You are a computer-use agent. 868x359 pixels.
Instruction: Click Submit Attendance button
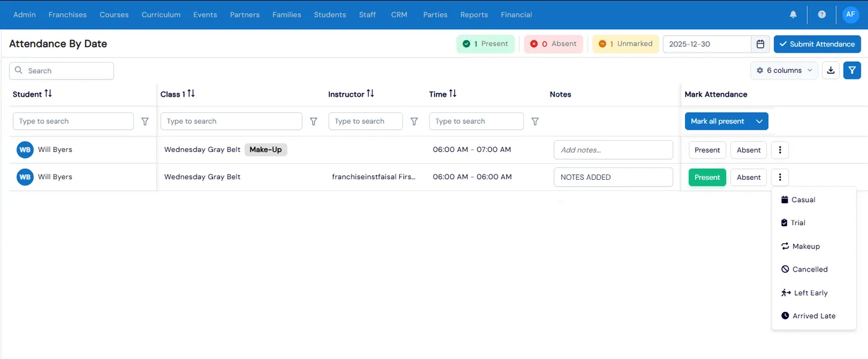[817, 44]
